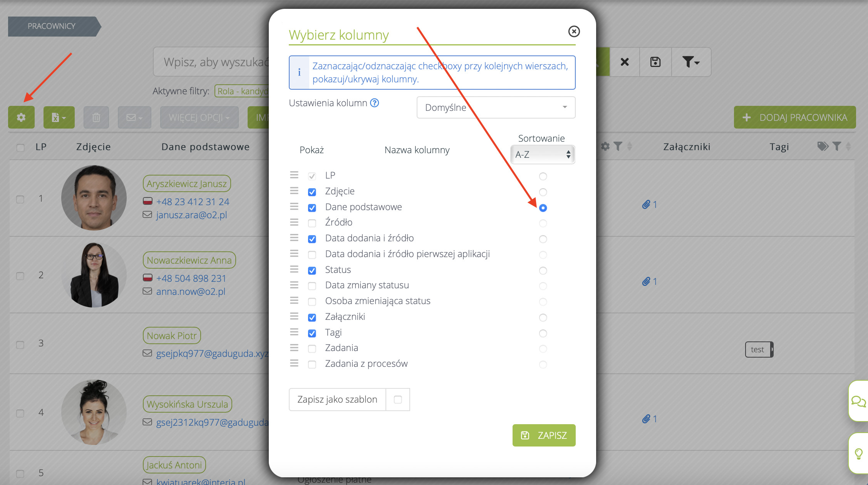This screenshot has width=868, height=485.
Task: Open the A-Z sorting select box
Action: point(542,155)
